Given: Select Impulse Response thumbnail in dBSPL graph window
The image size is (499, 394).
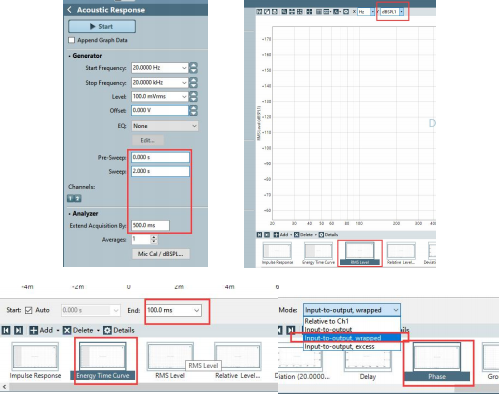Looking at the screenshot, I should pos(277,253).
